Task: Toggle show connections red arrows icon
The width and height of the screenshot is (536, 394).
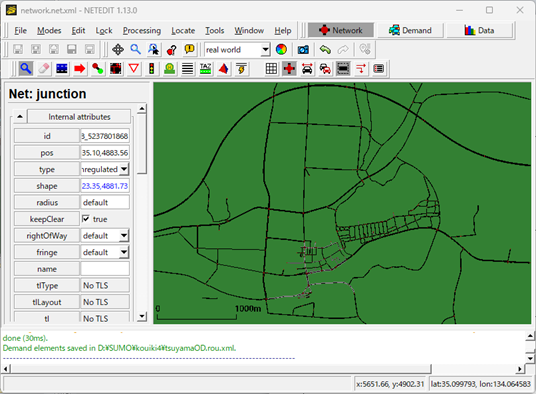Action: [x=361, y=69]
